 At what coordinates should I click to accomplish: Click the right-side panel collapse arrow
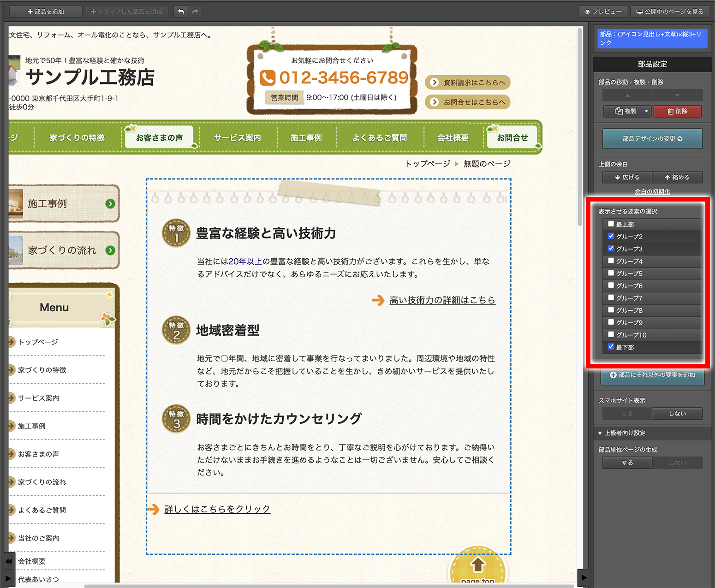click(584, 577)
